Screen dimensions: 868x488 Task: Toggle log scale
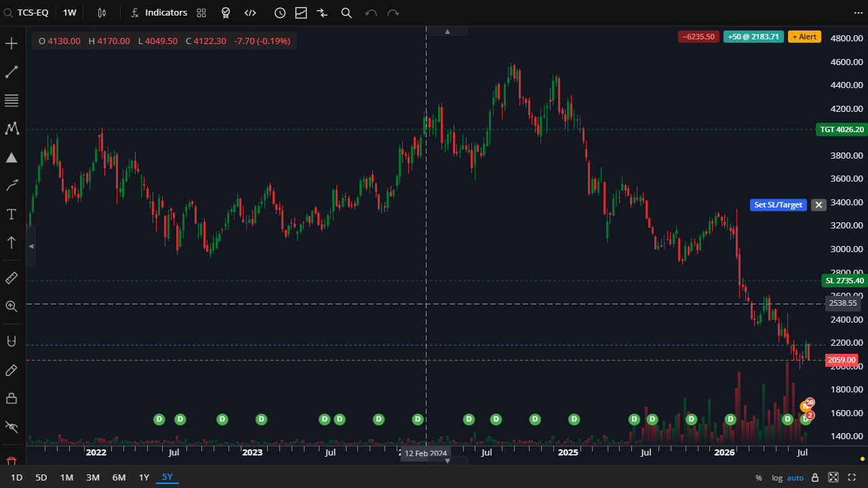(776, 478)
